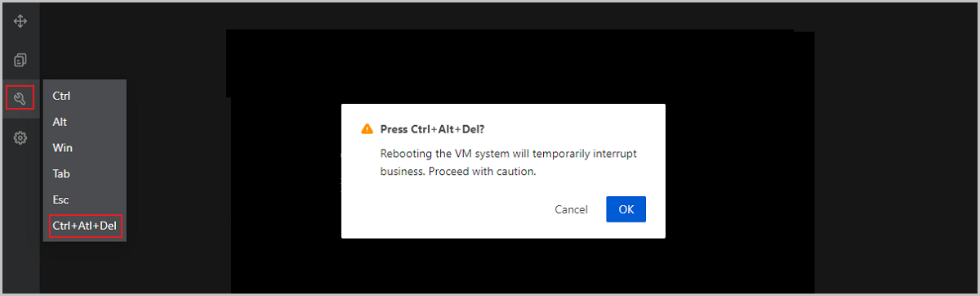This screenshot has height=296, width=980.
Task: Click blank dialog space left of Cancel
Action: [x=449, y=209]
